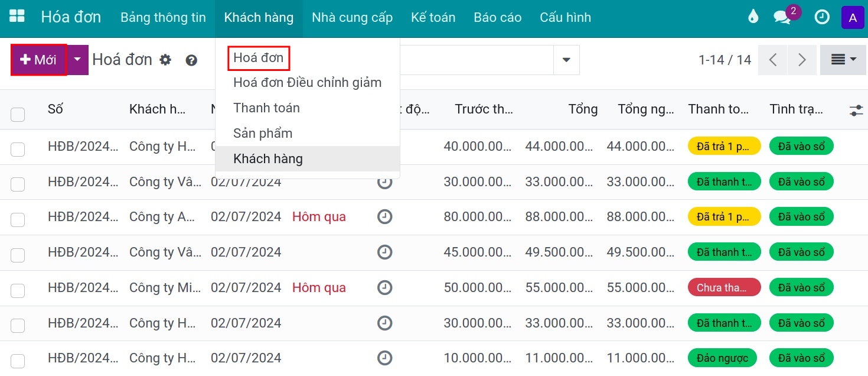Screen dimensions: 868x376
Task: Sort by the Tổng column header
Action: coord(583,109)
